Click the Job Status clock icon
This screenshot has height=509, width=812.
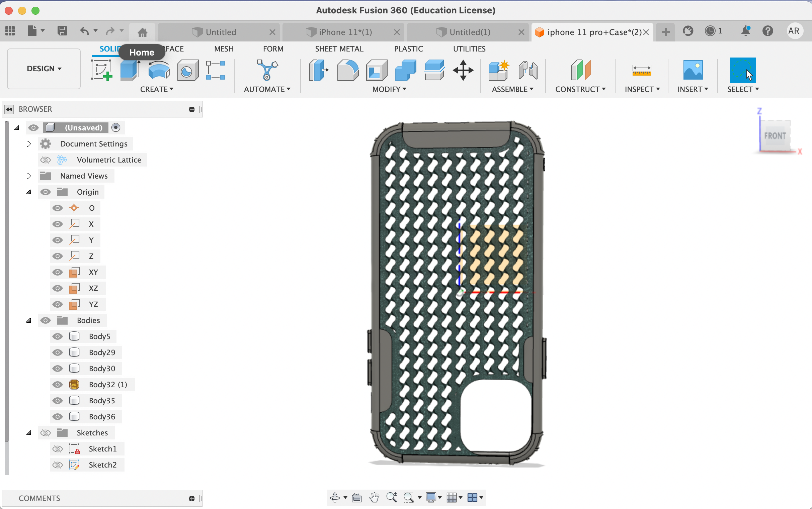710,31
